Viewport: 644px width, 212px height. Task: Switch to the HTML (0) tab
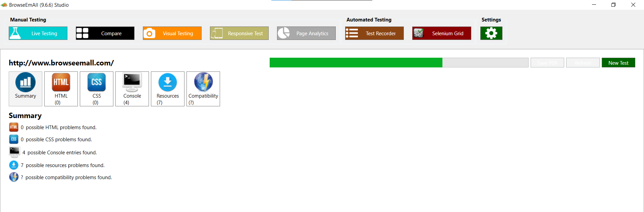(61, 89)
